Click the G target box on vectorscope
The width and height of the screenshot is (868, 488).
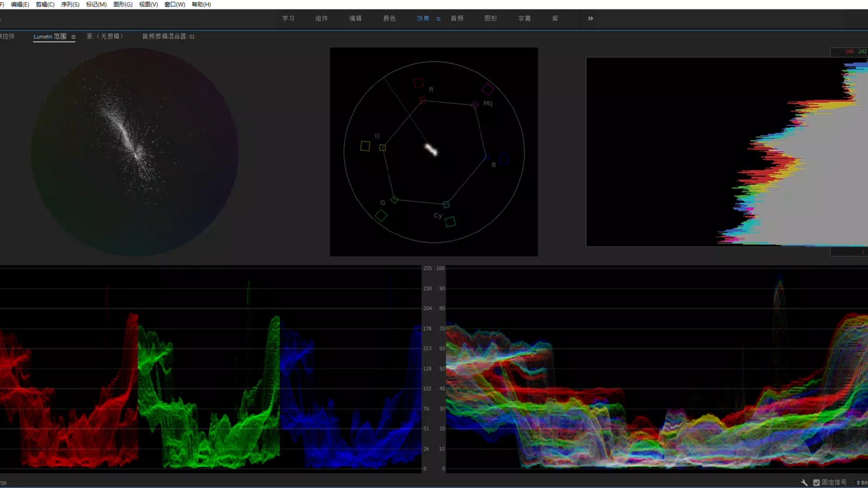381,216
